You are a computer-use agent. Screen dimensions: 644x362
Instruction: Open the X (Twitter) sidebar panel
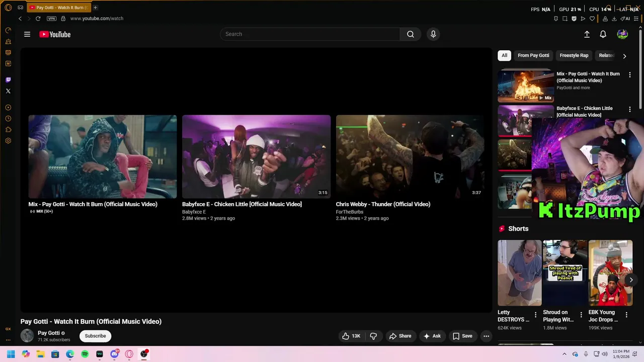coord(8,91)
